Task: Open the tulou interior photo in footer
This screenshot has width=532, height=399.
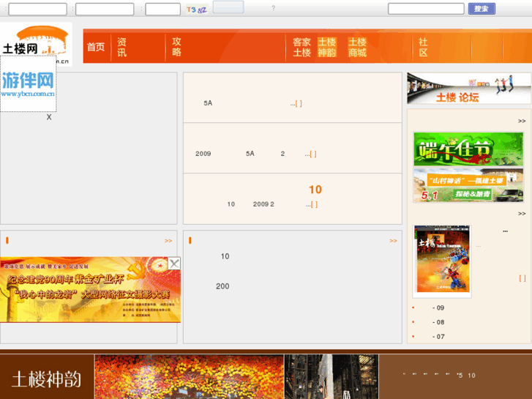Action: pos(331,376)
